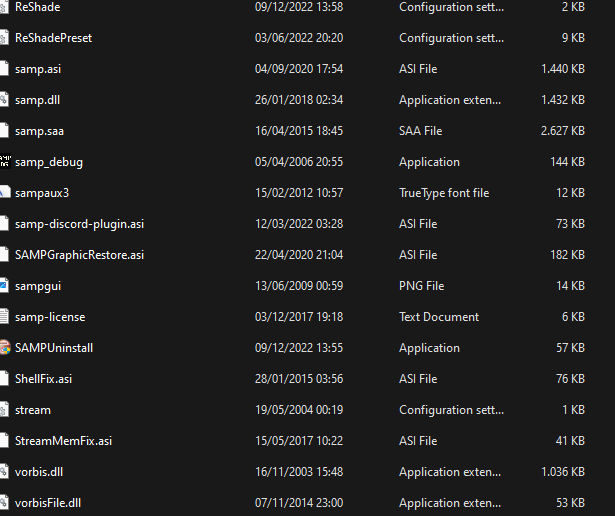The image size is (615, 516).
Task: Click the vorbisFile.dll file icon
Action: 4,502
